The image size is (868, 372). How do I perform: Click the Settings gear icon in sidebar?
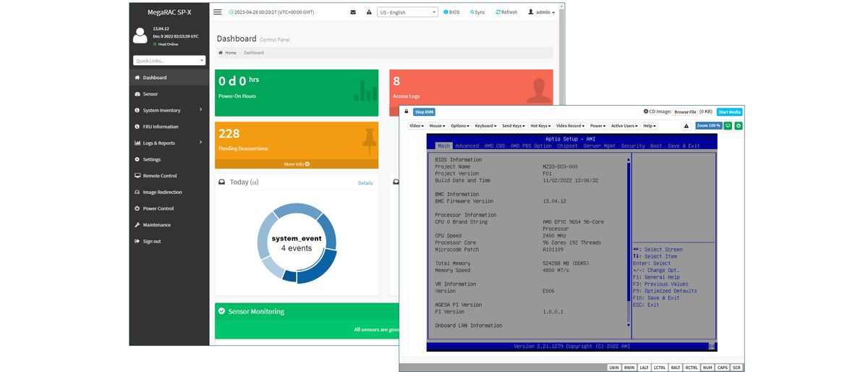click(x=137, y=159)
